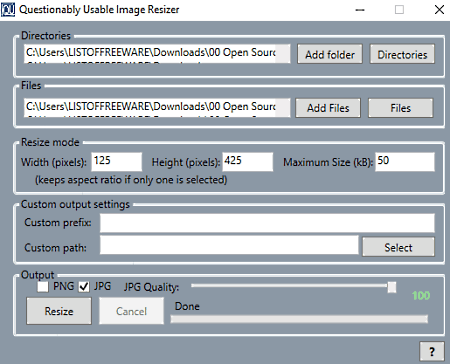Start resizing with the Resize button
The height and width of the screenshot is (364, 450).
coord(59,311)
